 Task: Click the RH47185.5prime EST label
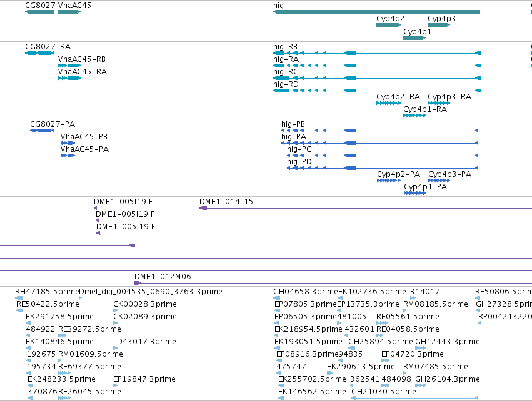[47, 292]
